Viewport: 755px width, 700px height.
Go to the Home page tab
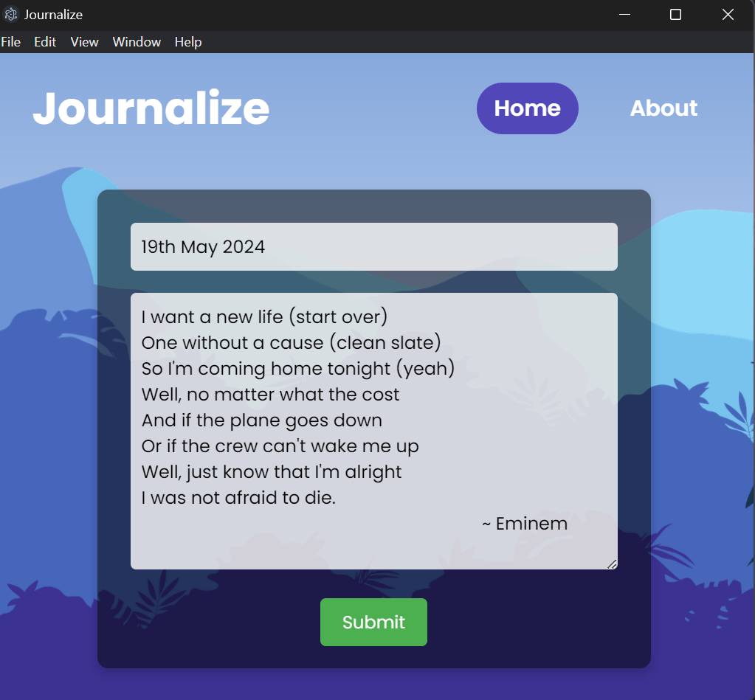tap(527, 108)
